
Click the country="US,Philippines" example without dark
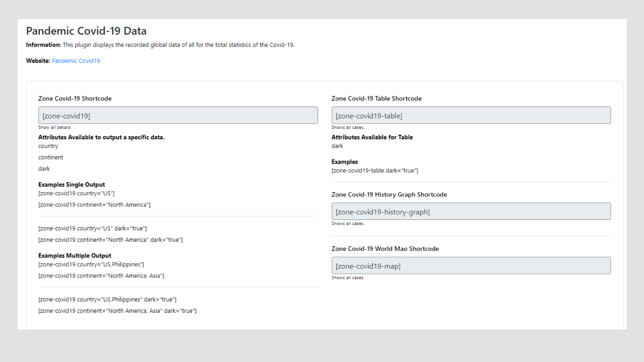pyautogui.click(x=91, y=264)
